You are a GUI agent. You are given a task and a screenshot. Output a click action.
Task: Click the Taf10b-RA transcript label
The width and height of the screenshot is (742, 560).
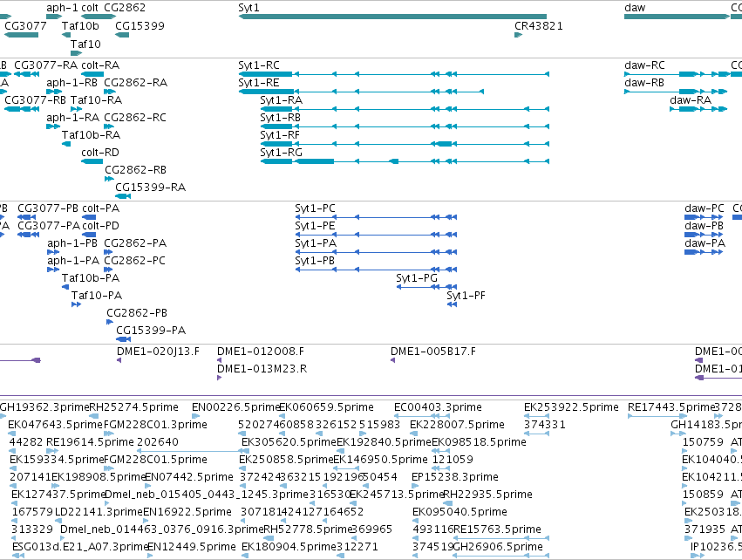(x=91, y=135)
